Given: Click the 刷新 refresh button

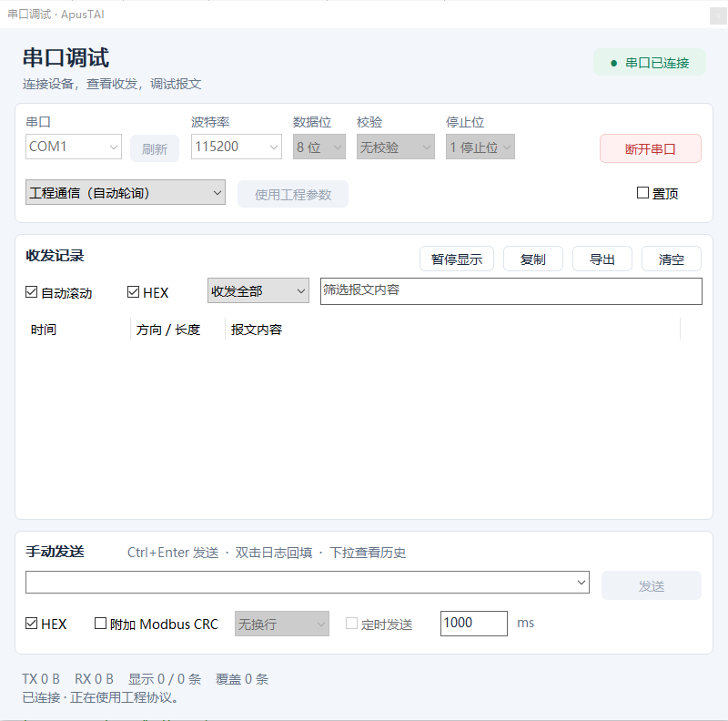Looking at the screenshot, I should point(155,148).
